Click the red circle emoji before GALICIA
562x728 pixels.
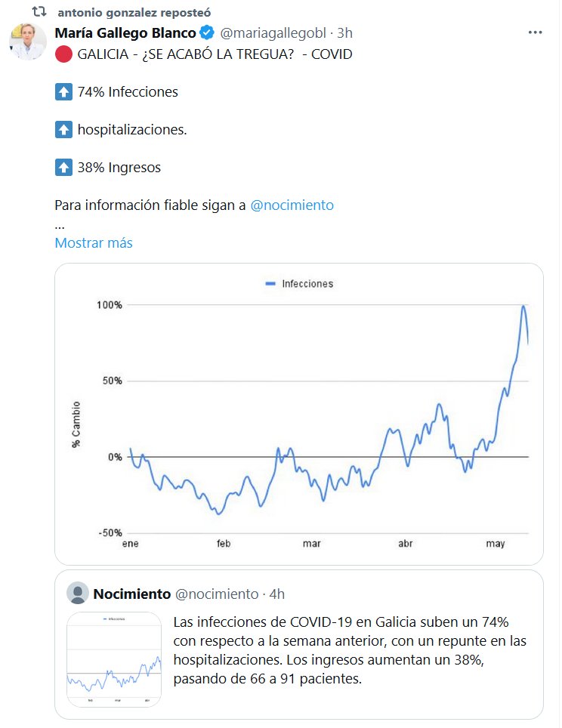[63, 54]
